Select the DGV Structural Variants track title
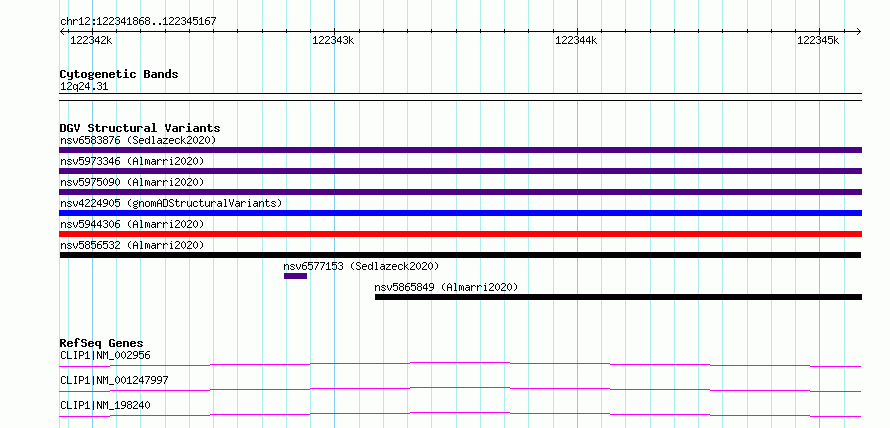 (x=140, y=128)
